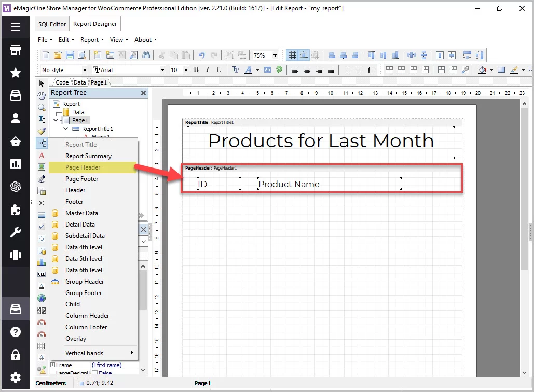Screen dimensions: 534x392
Task: Toggle Italic text formatting
Action: coord(208,70)
